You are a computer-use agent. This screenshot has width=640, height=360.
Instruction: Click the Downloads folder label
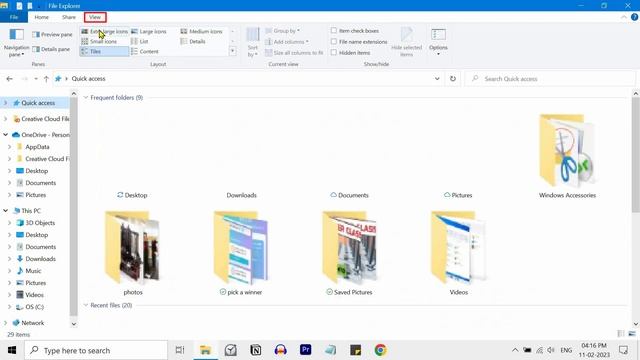(x=242, y=195)
